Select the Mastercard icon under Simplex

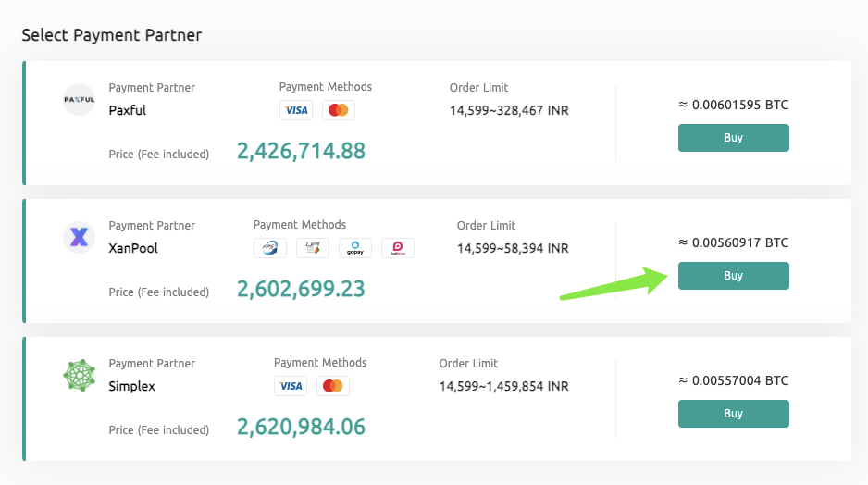pos(333,386)
